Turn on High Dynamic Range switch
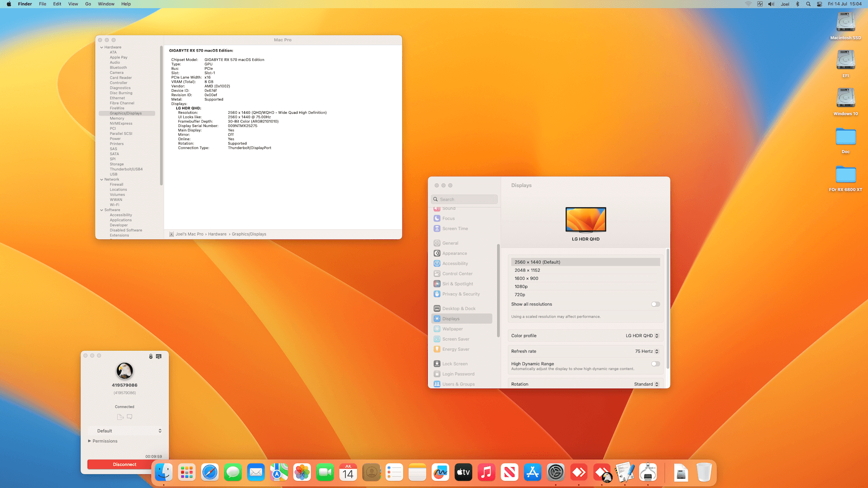 pyautogui.click(x=656, y=364)
